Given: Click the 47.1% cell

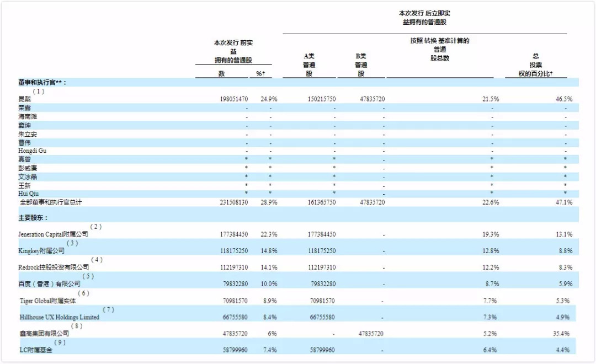Looking at the screenshot, I should click(x=563, y=202).
